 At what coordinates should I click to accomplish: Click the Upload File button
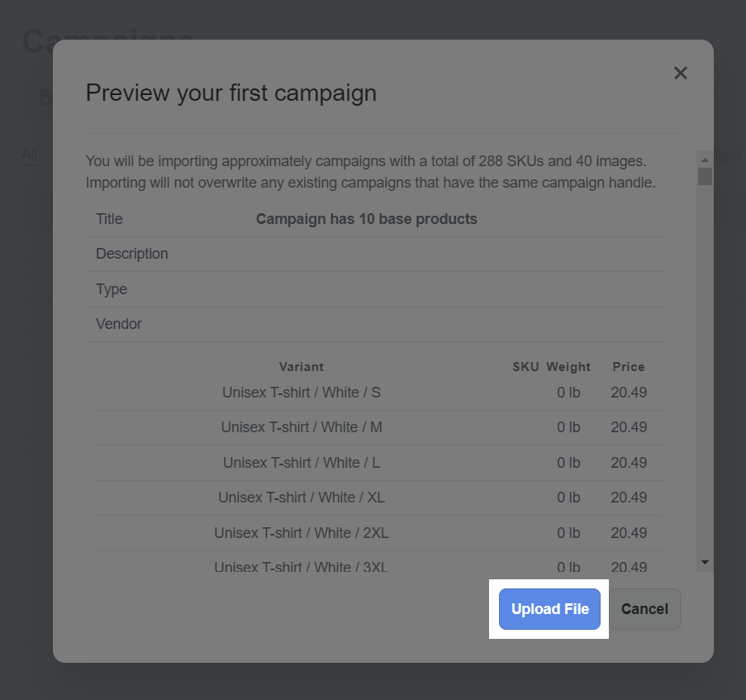(549, 608)
